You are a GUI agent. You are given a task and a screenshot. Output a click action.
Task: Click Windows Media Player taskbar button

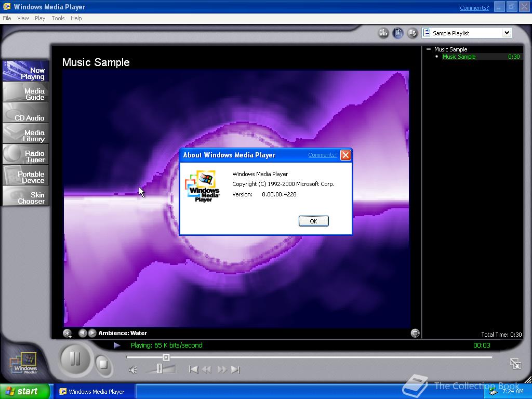pyautogui.click(x=95, y=392)
